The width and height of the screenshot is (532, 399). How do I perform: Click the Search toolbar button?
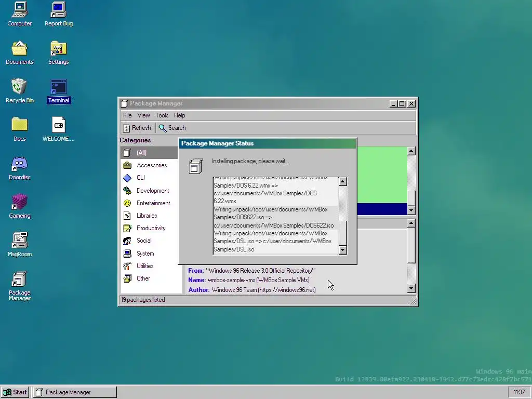click(x=172, y=128)
